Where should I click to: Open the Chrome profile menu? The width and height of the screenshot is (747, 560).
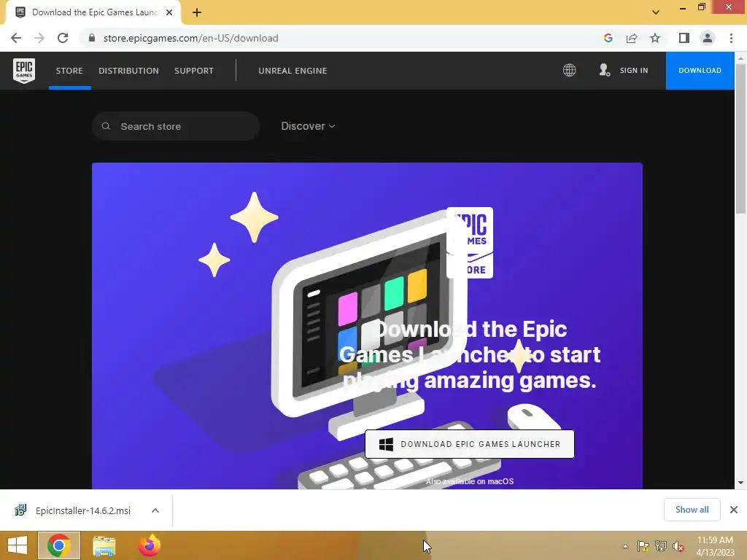[708, 38]
